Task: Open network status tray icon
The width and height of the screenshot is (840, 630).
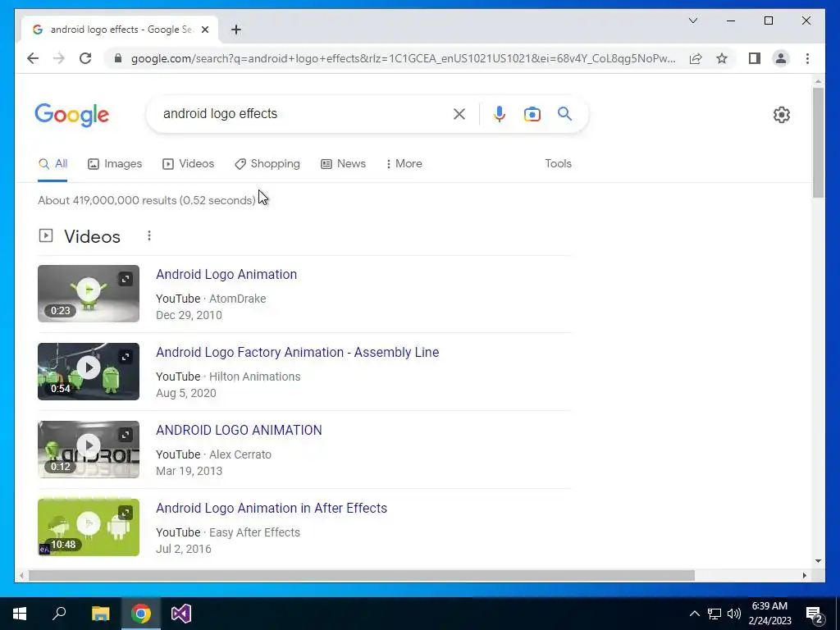Action: [x=714, y=614]
